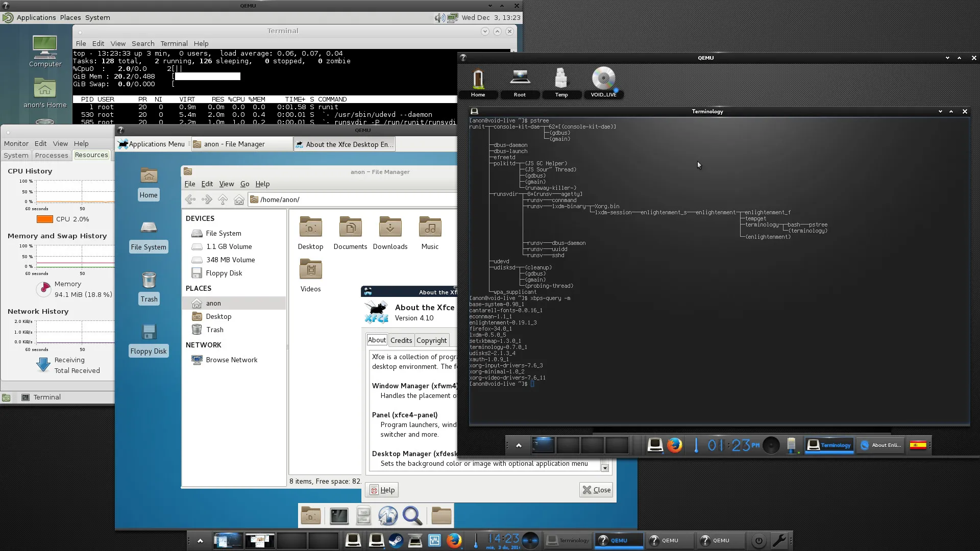Click the memory usage bar in the top output
The image size is (980, 551).
click(207, 76)
